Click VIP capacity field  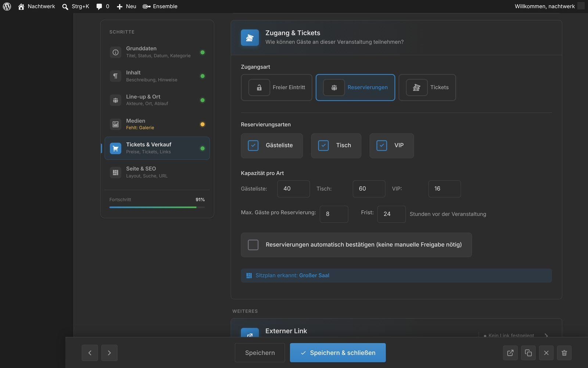coord(444,189)
